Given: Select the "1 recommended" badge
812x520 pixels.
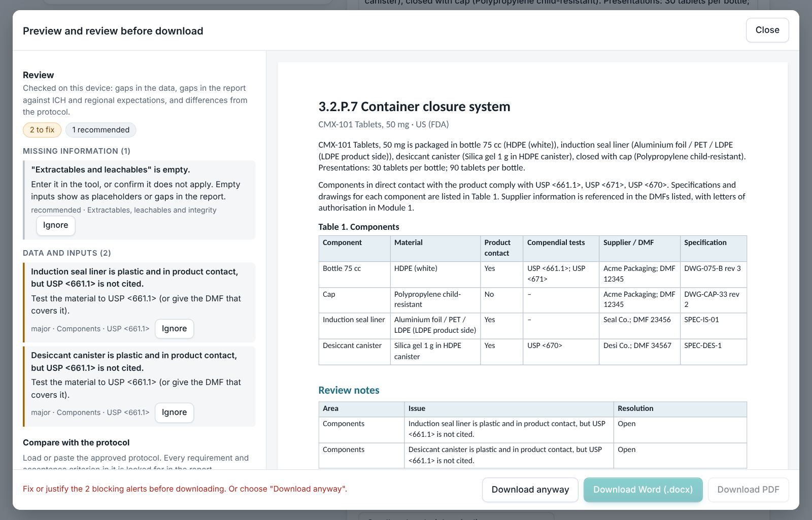Looking at the screenshot, I should pos(100,130).
